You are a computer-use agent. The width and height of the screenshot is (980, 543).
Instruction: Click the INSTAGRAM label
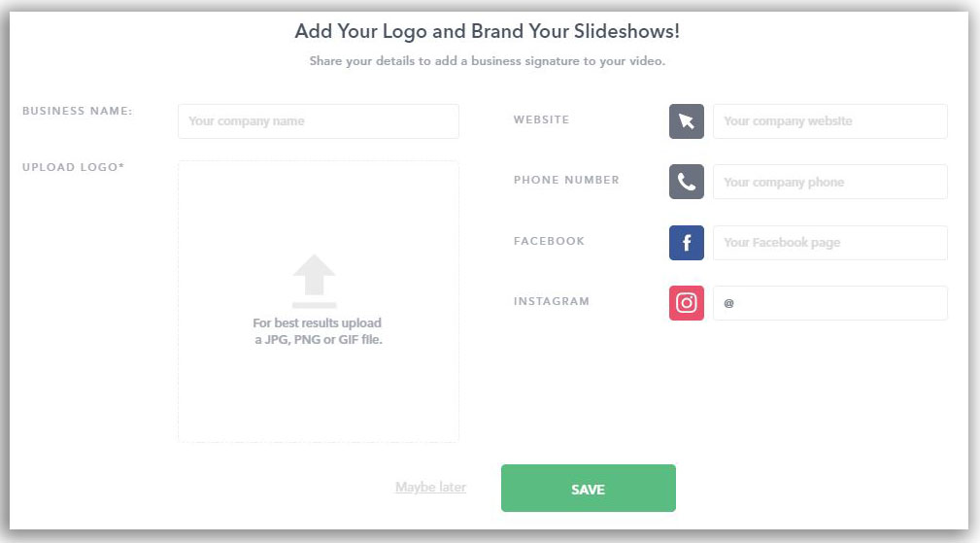click(552, 301)
